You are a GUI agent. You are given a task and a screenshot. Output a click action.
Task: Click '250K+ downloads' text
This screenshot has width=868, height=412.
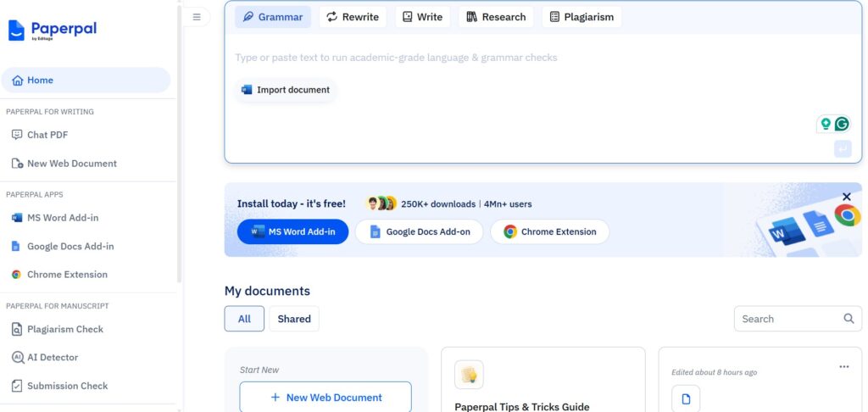click(x=438, y=203)
